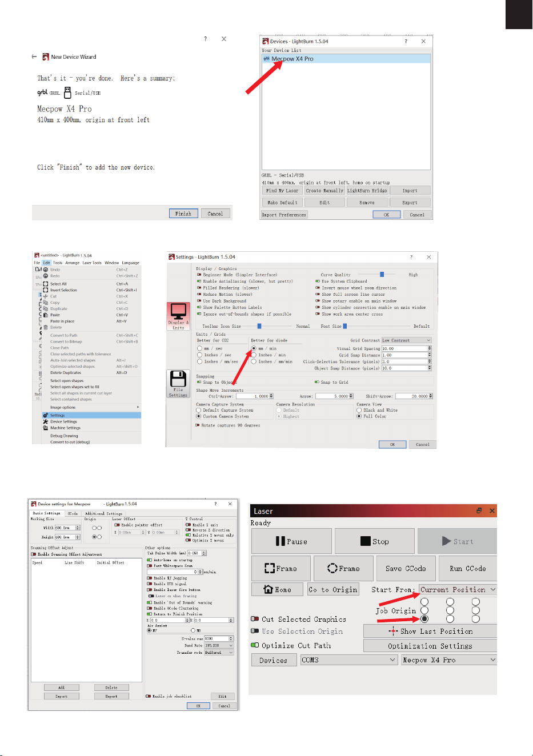Choose Settings from the Edit menu
The width and height of the screenshot is (533, 756).
point(91,415)
